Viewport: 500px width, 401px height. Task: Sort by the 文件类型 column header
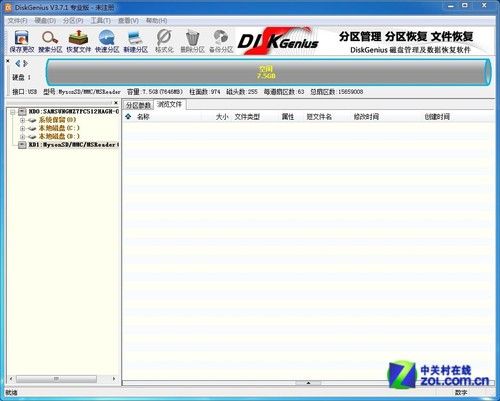(247, 117)
